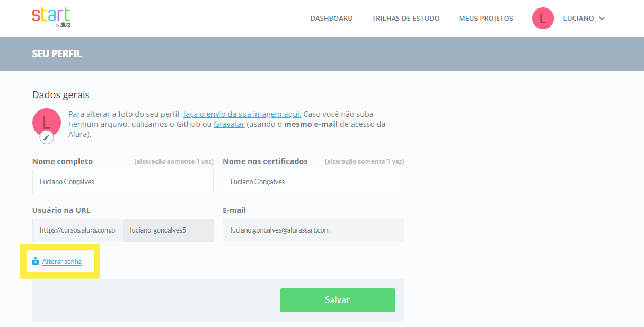Go to TRILHAS DE ESTUDO
This screenshot has height=327, width=644.
click(405, 19)
